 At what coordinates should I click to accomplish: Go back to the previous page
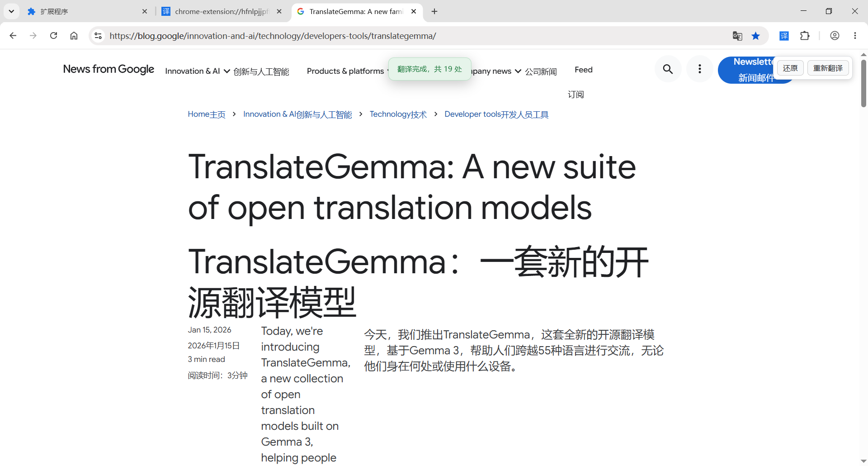13,36
